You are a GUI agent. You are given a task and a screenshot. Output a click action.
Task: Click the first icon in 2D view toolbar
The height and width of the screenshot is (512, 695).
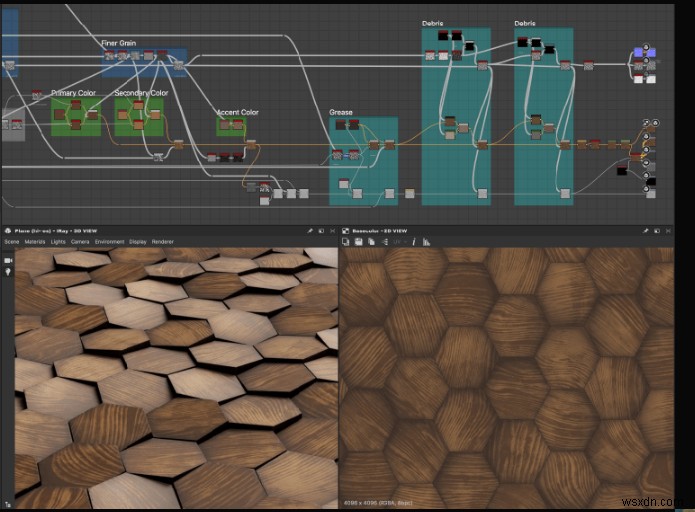[347, 241]
